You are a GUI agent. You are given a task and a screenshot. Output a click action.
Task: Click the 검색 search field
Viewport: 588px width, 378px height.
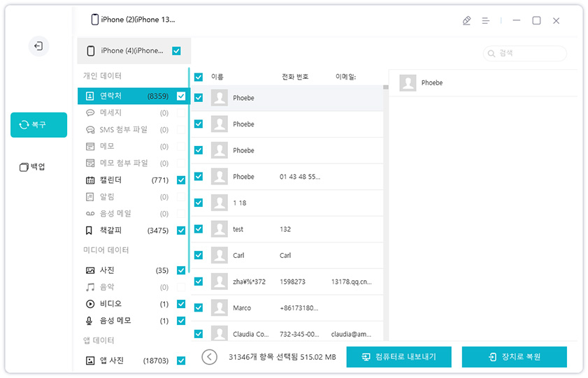point(525,54)
